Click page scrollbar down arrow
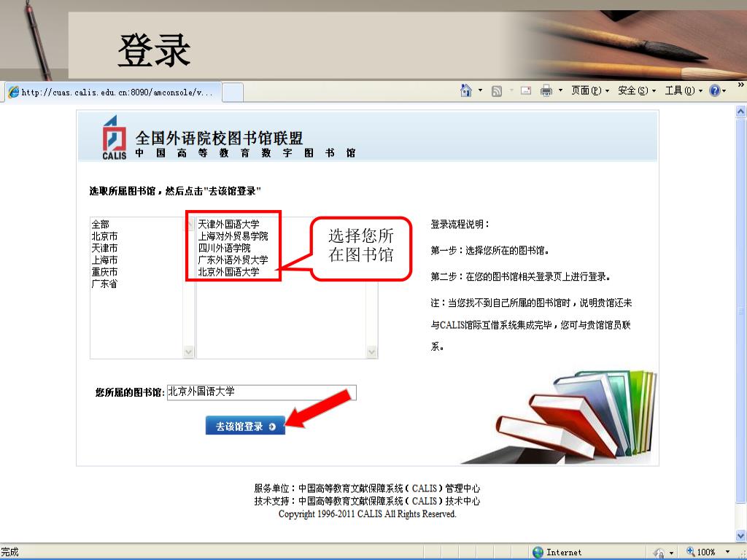This screenshot has height=560, width=747. click(740, 536)
